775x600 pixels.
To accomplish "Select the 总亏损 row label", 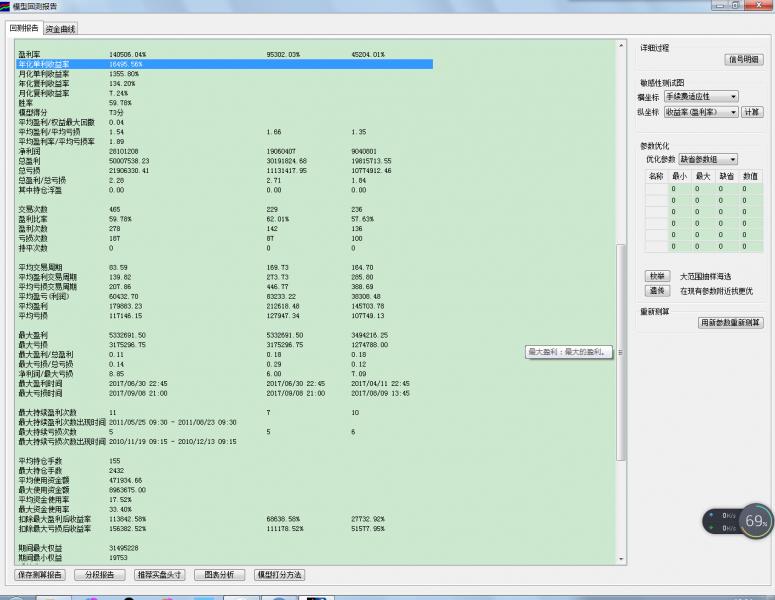I will pos(29,171).
